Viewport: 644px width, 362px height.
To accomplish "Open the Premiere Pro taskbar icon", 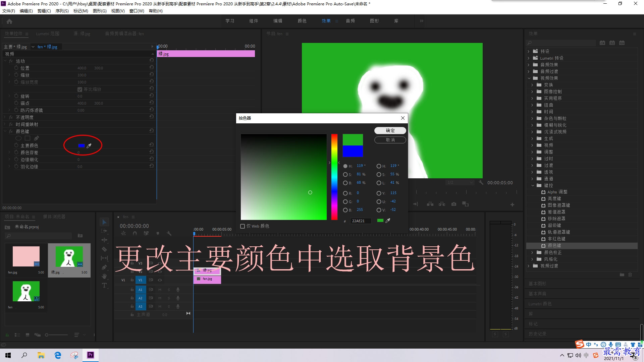I will tap(91, 355).
